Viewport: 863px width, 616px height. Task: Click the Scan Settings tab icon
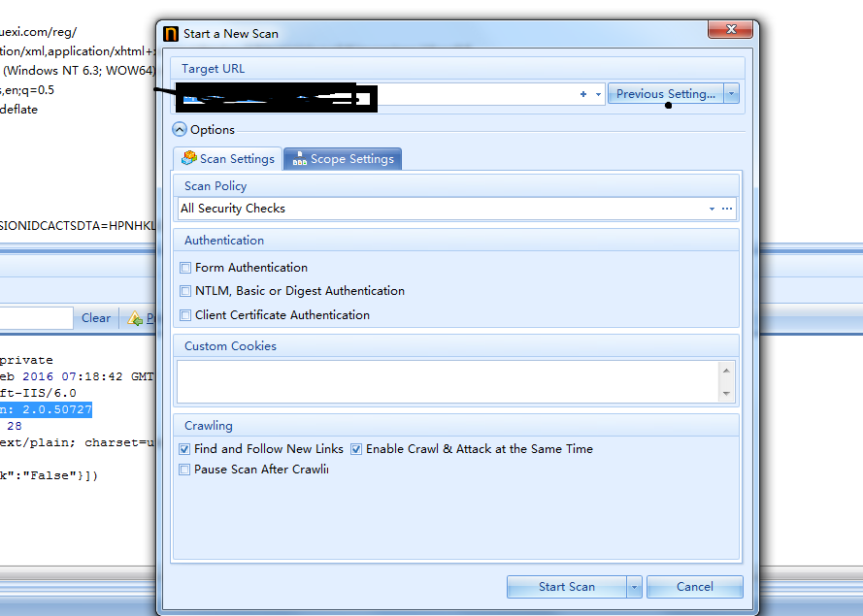pos(188,158)
